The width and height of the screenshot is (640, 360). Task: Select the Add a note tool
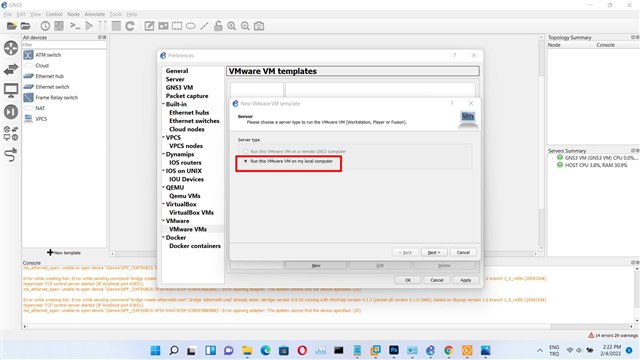coord(149,26)
